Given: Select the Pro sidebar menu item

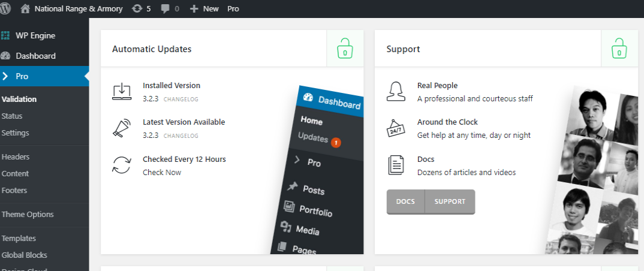Looking at the screenshot, I should click(x=44, y=76).
